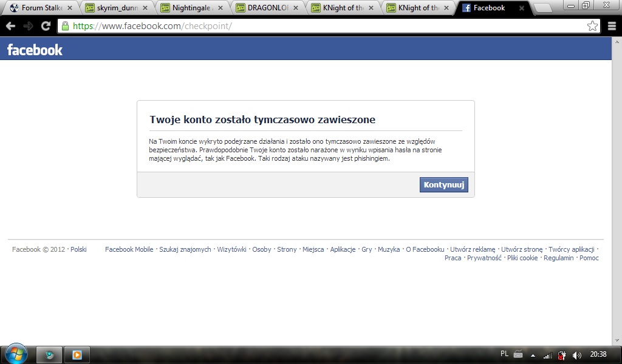Close the Facebook tab
Image resolution: width=622 pixels, height=364 pixels.
click(522, 8)
